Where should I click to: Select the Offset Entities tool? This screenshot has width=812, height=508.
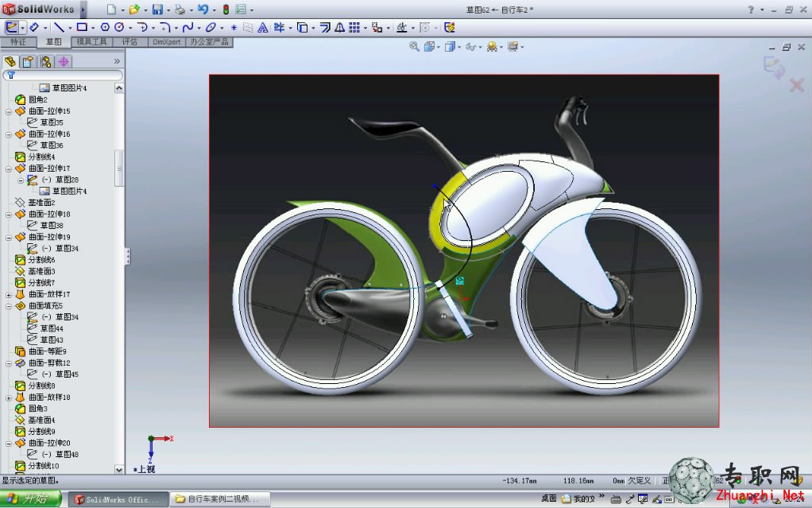coord(325,28)
